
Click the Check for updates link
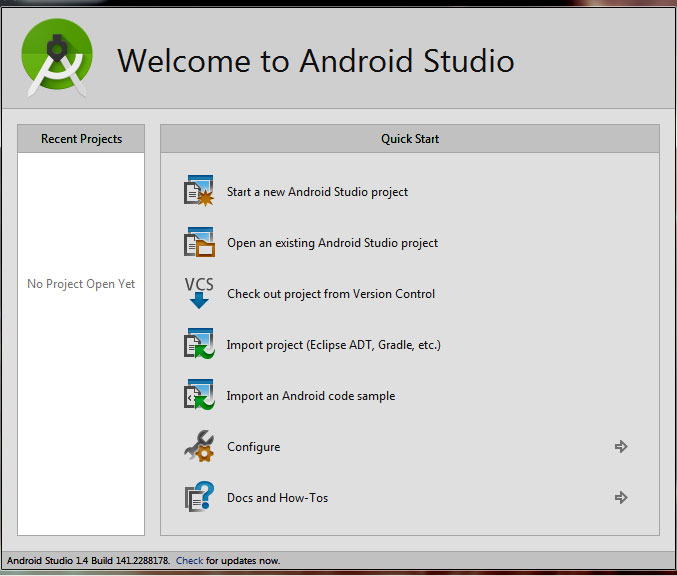pos(189,560)
